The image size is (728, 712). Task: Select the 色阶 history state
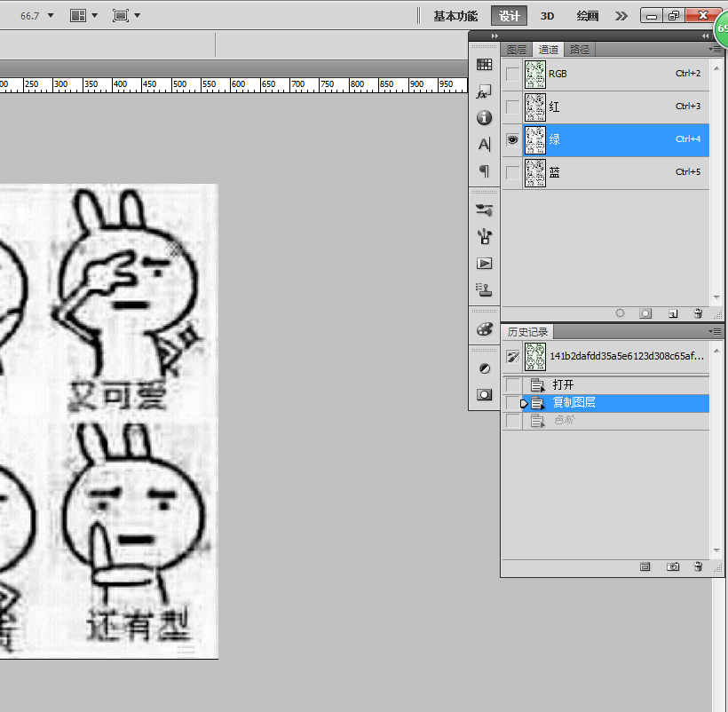point(615,421)
